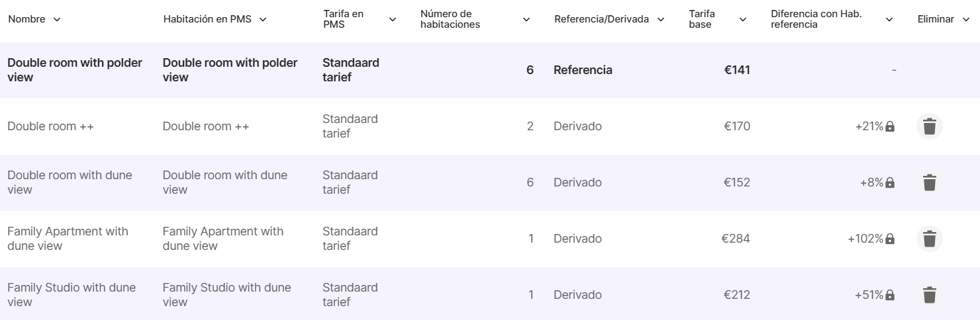
Task: Sort by Referencia/Derivada column
Action: coord(660,19)
